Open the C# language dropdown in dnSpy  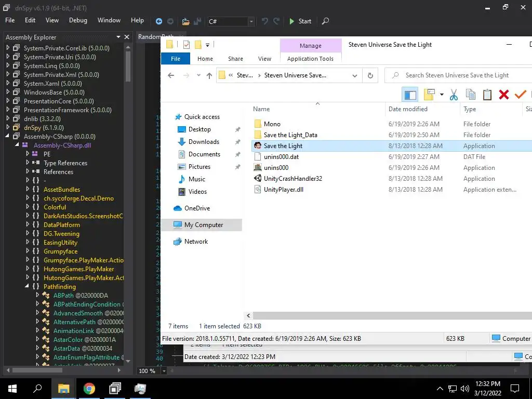(x=251, y=21)
